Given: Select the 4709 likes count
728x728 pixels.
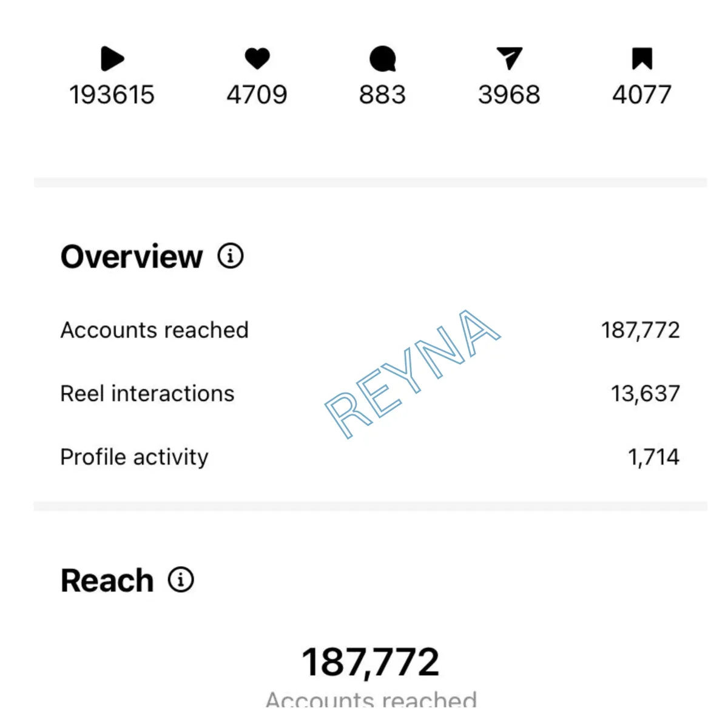Looking at the screenshot, I should (x=257, y=95).
